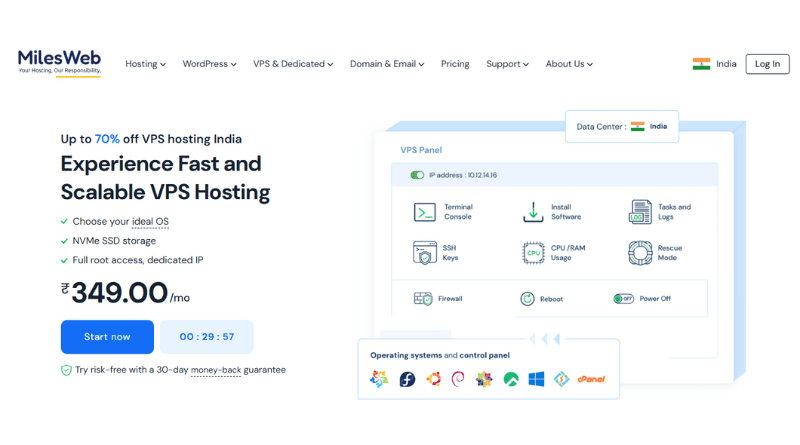Click the 'VPS Panel' heading text

[x=421, y=150]
